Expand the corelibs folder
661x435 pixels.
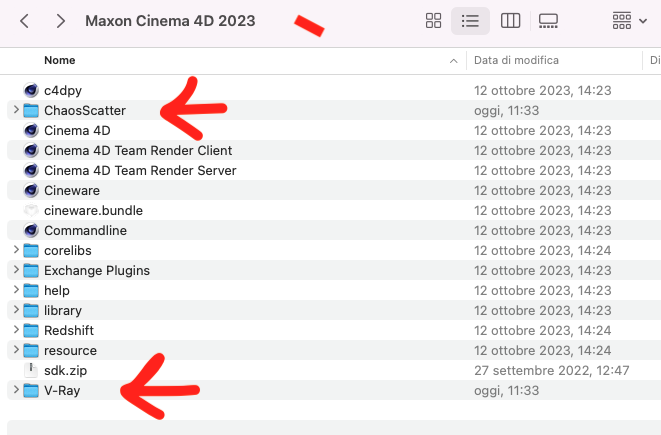tap(16, 250)
